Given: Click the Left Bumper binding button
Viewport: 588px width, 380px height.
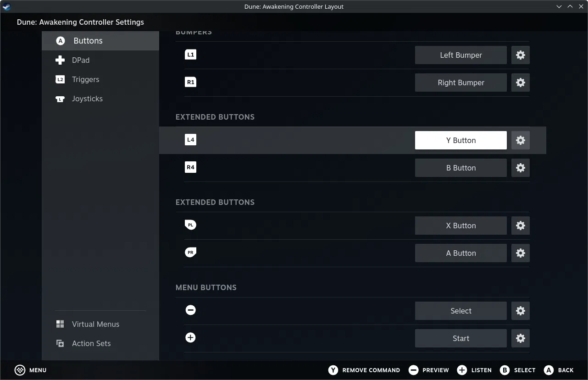Looking at the screenshot, I should click(460, 55).
